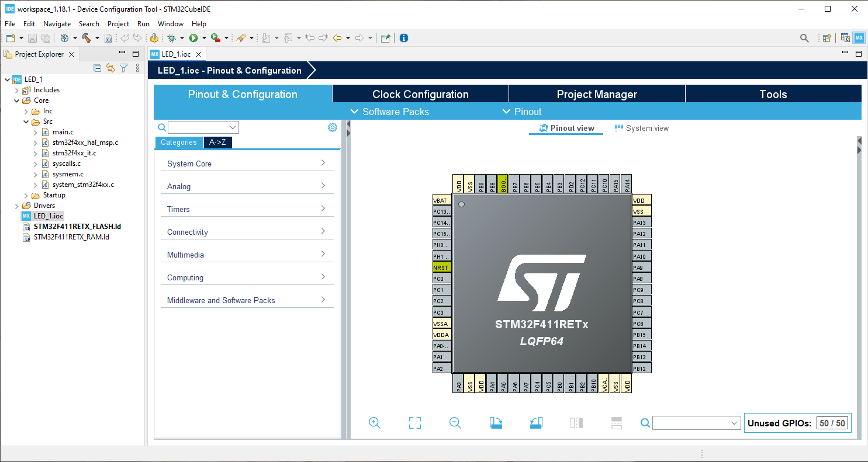Select the PA5 pin on the chip
Viewport: 868px width, 462px height.
point(503,384)
